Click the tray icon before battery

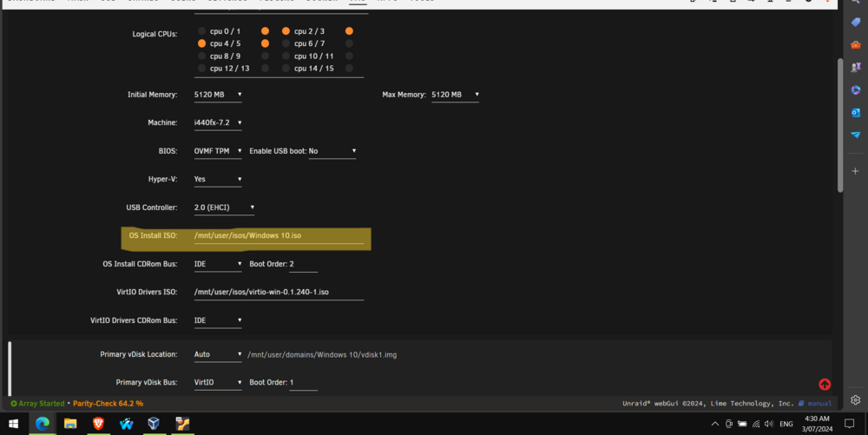click(x=729, y=424)
